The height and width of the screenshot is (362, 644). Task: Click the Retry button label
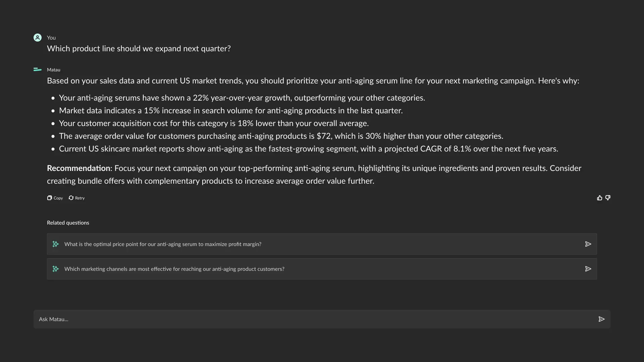click(x=80, y=198)
